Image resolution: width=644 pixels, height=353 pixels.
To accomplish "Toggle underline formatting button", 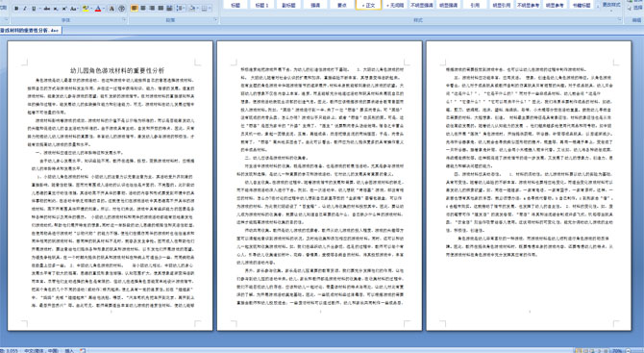I will point(34,9).
